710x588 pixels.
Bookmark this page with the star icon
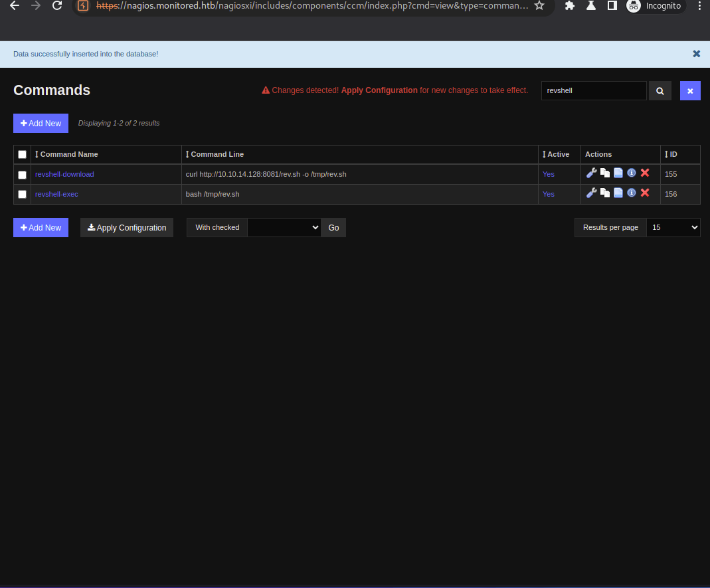[x=539, y=6]
